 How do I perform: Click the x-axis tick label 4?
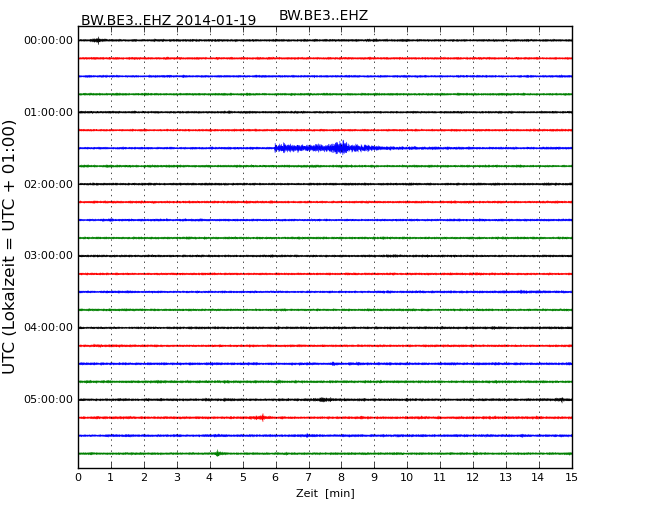tap(210, 477)
